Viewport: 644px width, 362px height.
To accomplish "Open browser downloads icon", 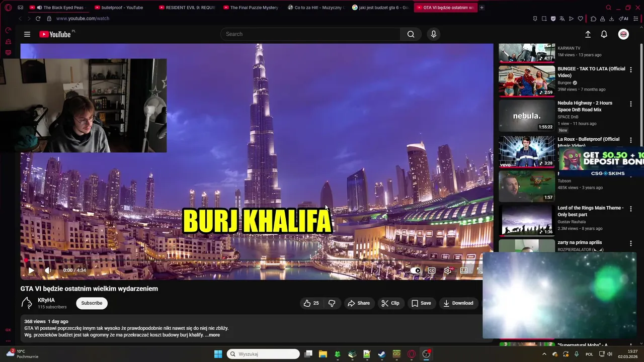I will [x=611, y=19].
